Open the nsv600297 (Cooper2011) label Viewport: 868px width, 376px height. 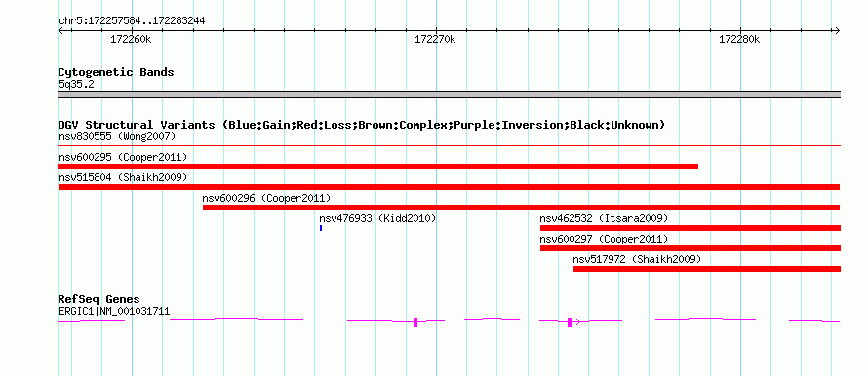click(604, 239)
